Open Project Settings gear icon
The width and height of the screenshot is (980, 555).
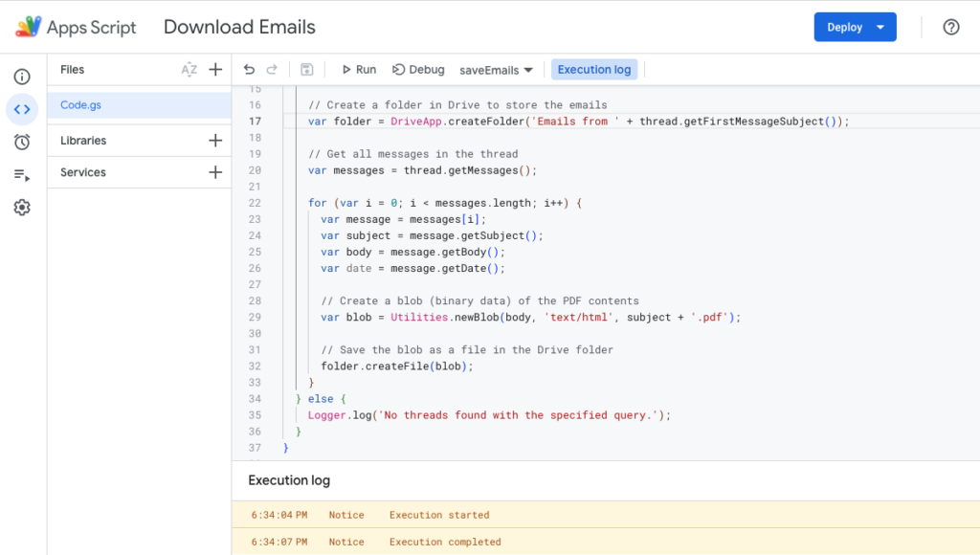22,208
